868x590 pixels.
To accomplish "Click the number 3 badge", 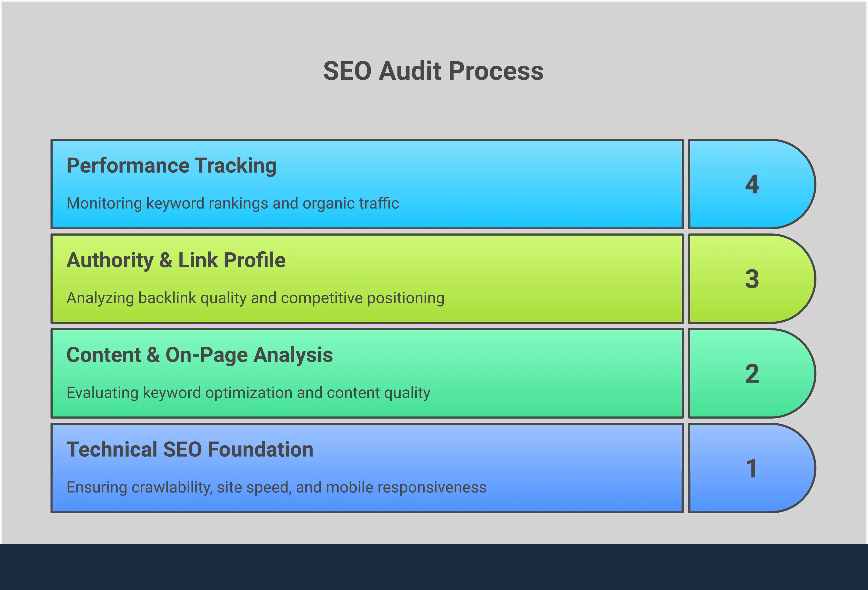I will pyautogui.click(x=752, y=279).
